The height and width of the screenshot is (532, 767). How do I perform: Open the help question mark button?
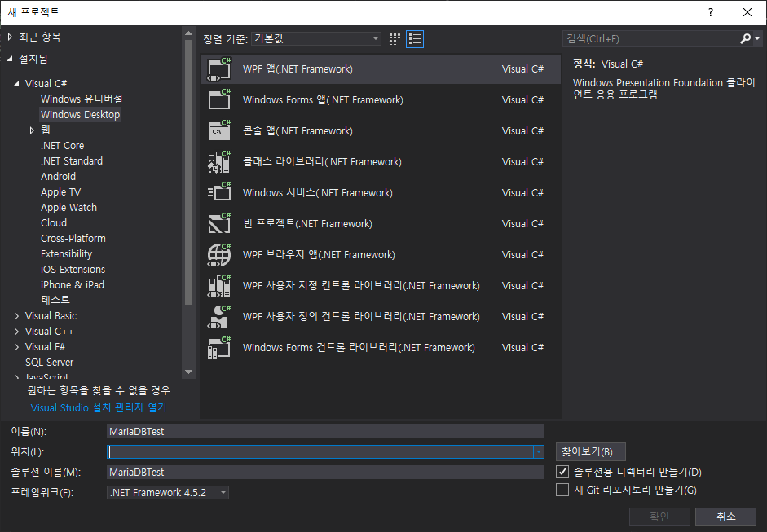pos(711,12)
